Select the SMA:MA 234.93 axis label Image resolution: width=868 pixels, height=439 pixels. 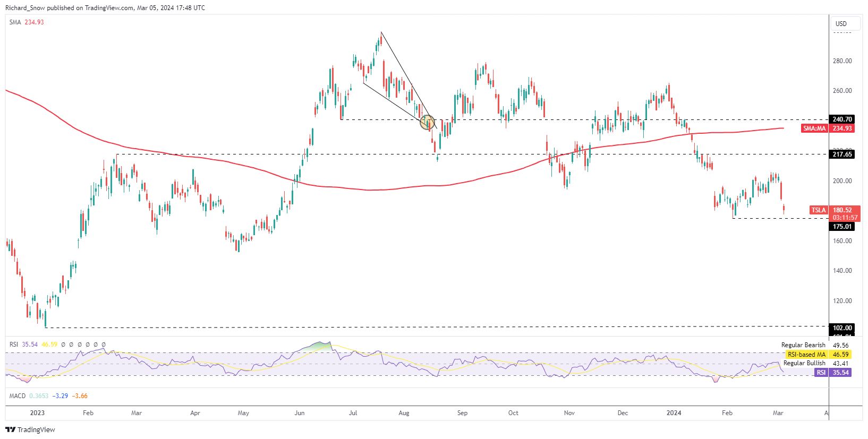click(828, 128)
